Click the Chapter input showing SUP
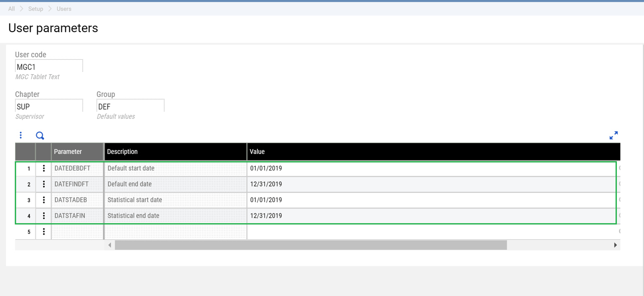This screenshot has height=296, width=644. click(49, 106)
